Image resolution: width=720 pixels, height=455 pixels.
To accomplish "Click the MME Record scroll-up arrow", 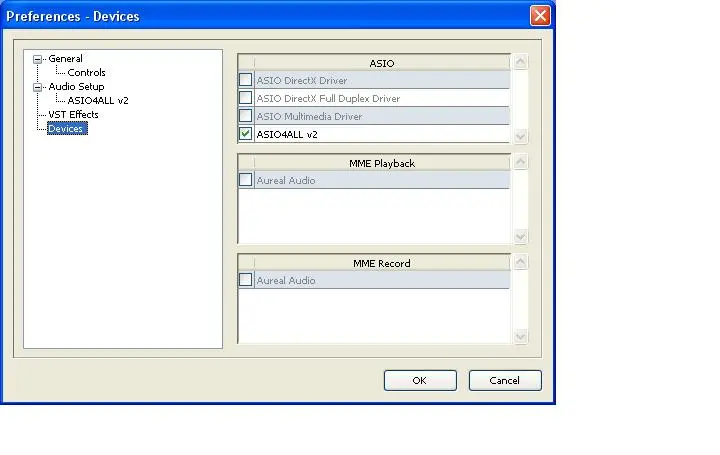I will click(x=520, y=262).
